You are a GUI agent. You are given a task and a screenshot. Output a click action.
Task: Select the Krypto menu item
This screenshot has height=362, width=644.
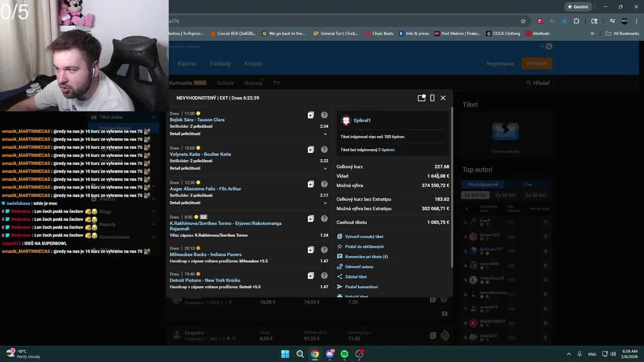pos(253,64)
